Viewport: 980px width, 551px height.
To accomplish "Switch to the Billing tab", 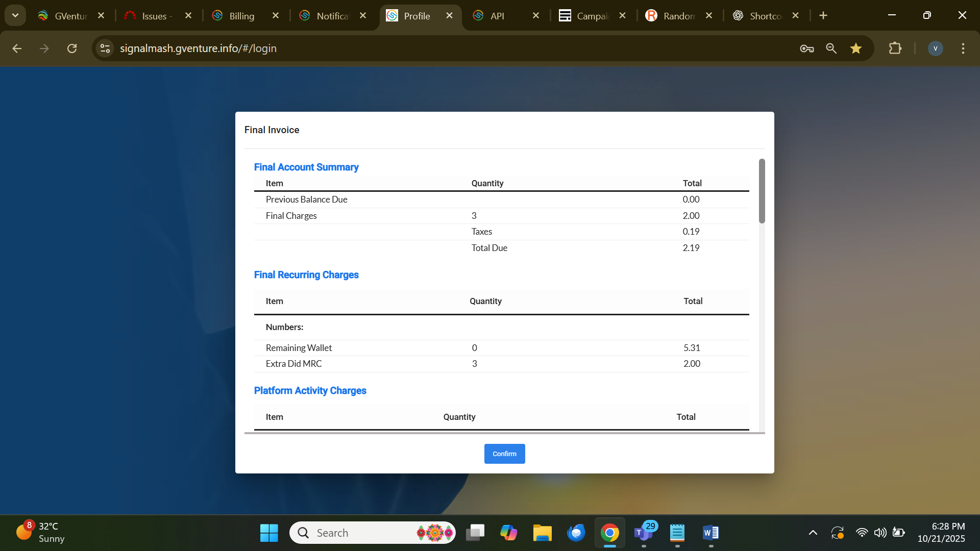I will click(x=241, y=16).
